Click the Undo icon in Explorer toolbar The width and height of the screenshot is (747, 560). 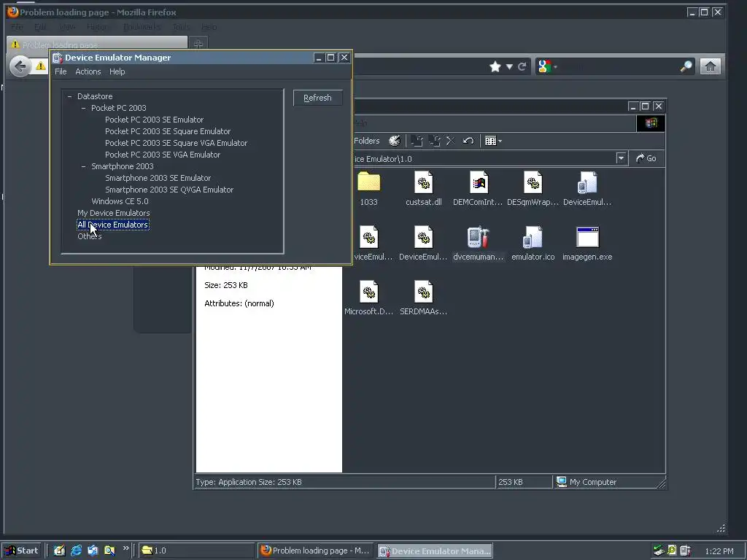(468, 141)
